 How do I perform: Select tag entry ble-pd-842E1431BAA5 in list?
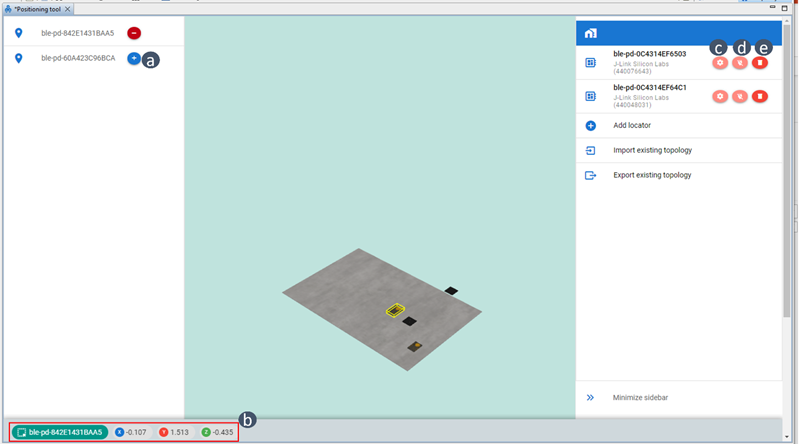click(x=78, y=33)
